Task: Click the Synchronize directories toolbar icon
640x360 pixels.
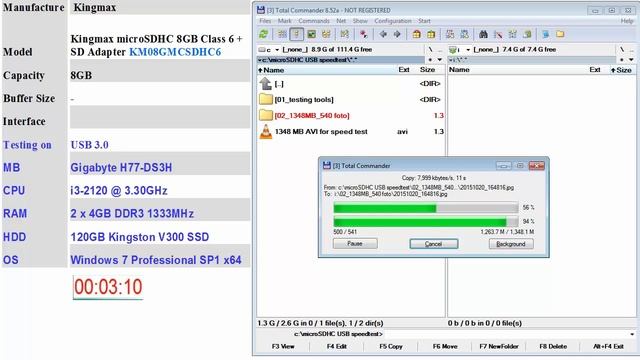Action: pyautogui.click(x=513, y=34)
